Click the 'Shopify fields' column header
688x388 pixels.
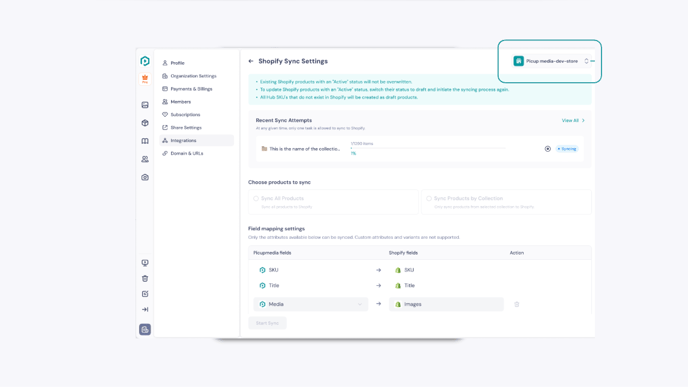[x=403, y=253]
